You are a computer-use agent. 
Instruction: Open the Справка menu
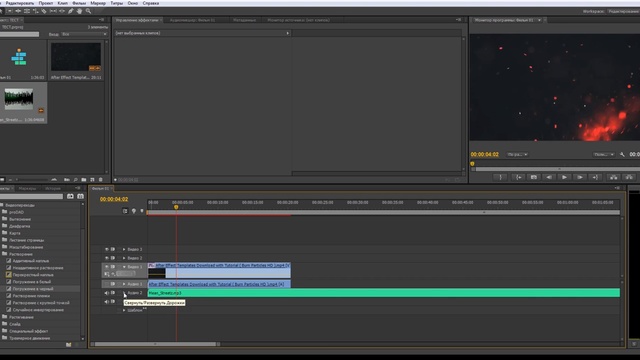[x=151, y=3]
